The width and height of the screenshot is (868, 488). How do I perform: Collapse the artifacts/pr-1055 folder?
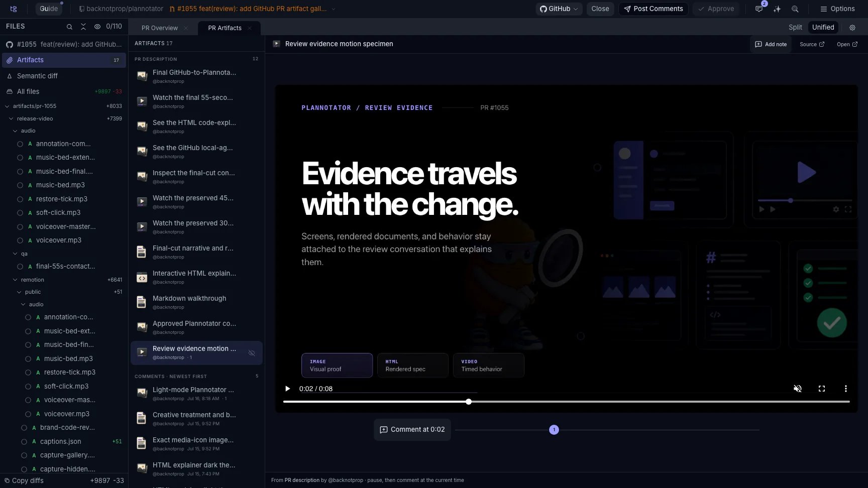[7, 106]
